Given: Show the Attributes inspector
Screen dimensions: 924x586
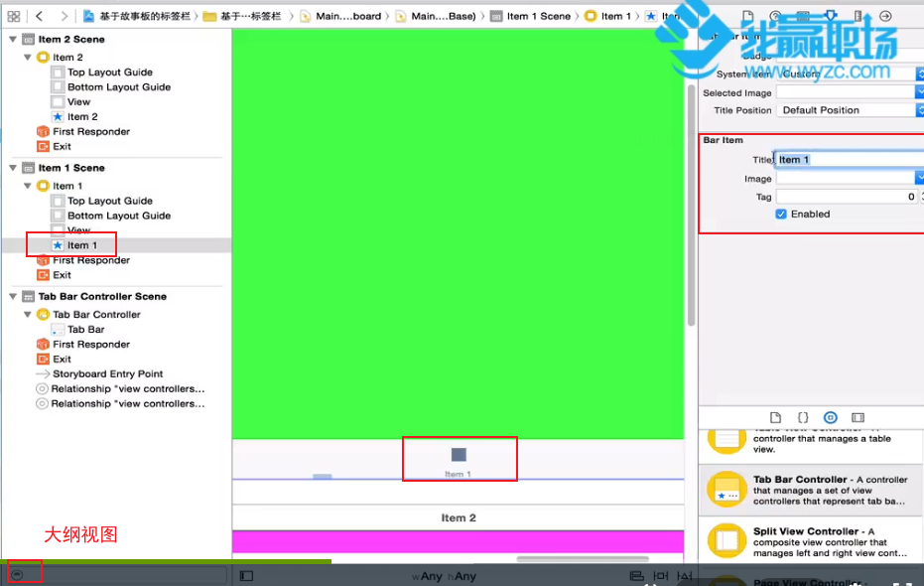Looking at the screenshot, I should click(831, 16).
